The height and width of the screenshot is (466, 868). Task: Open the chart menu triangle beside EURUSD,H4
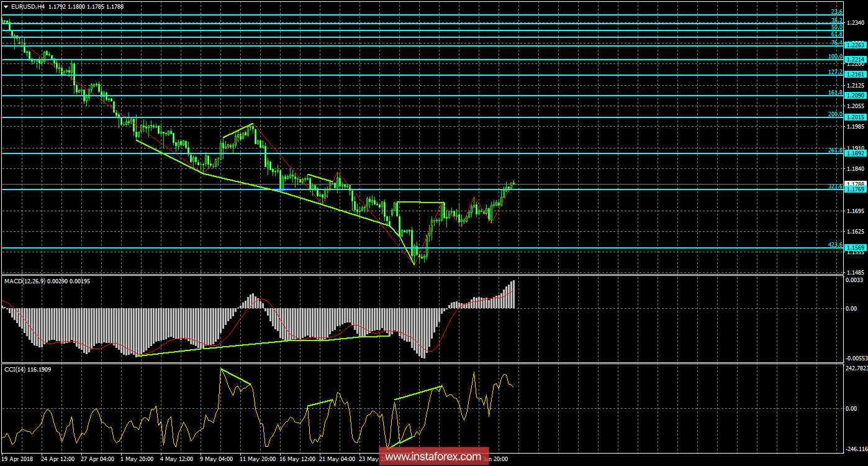pyautogui.click(x=6, y=7)
